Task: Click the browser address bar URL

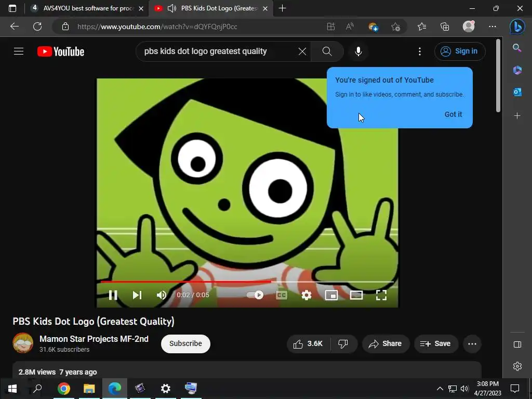Action: click(x=157, y=26)
